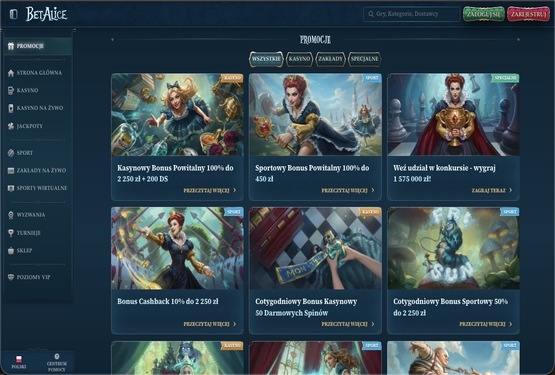
Task: Click the Promocje gift icon
Action: (11, 46)
